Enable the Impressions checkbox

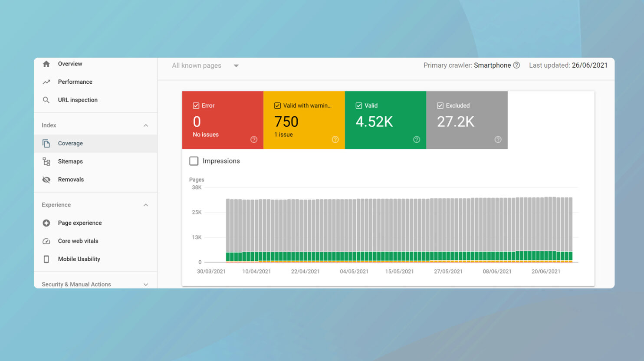(x=194, y=161)
